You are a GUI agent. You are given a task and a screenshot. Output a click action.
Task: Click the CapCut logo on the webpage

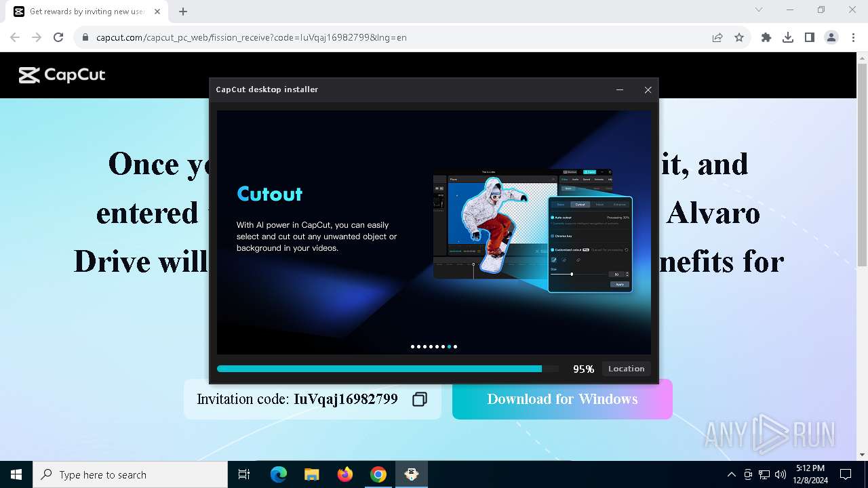pyautogui.click(x=62, y=75)
